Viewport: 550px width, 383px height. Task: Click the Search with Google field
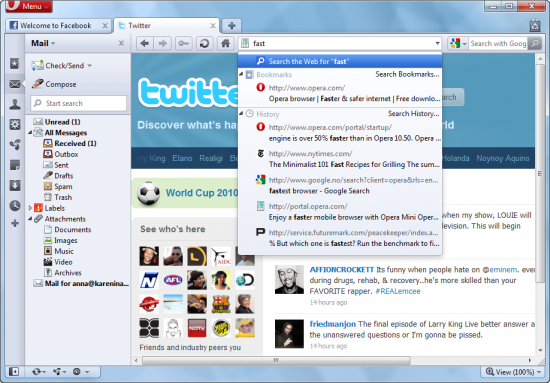(x=498, y=43)
